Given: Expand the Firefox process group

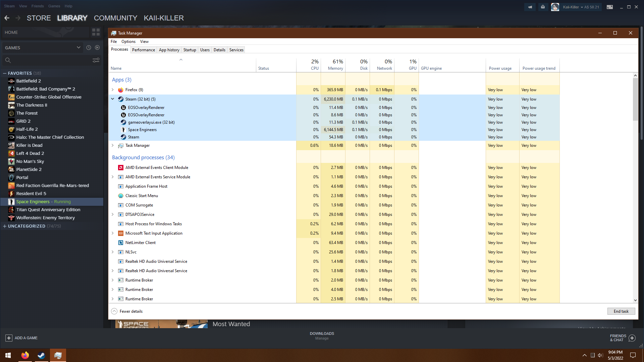Looking at the screenshot, I should click(x=113, y=90).
